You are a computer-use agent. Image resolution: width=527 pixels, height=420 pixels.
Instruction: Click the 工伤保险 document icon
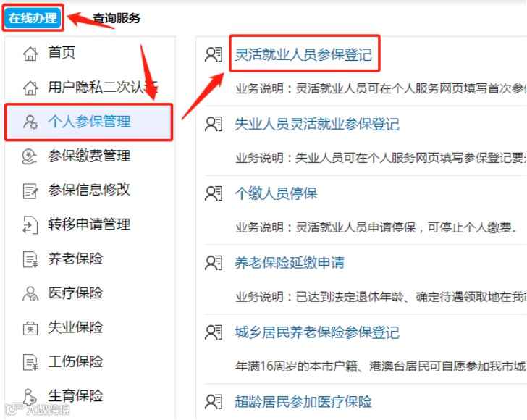tap(30, 362)
